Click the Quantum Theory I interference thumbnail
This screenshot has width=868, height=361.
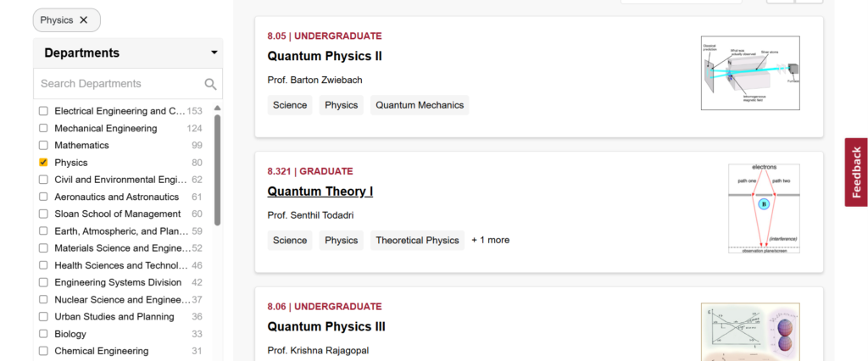click(x=763, y=208)
